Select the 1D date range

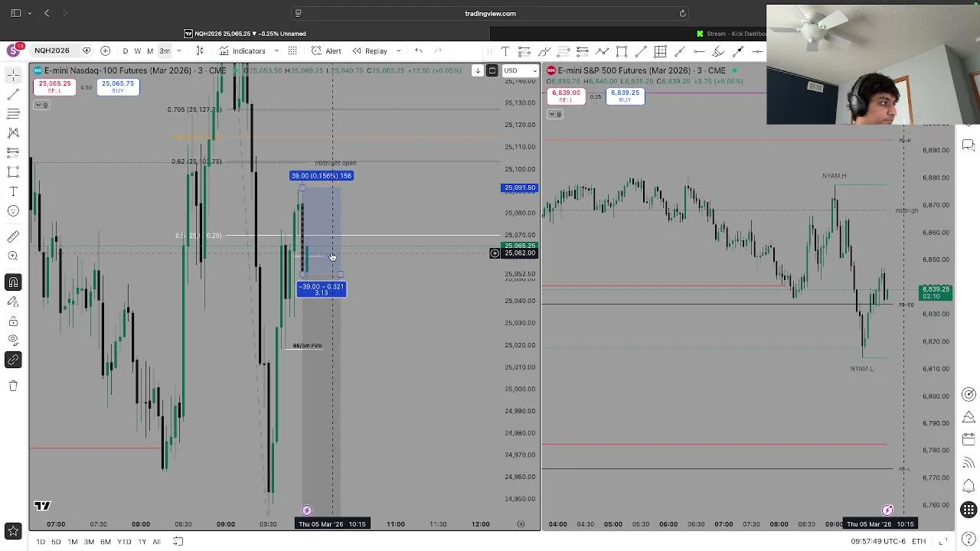tap(41, 542)
